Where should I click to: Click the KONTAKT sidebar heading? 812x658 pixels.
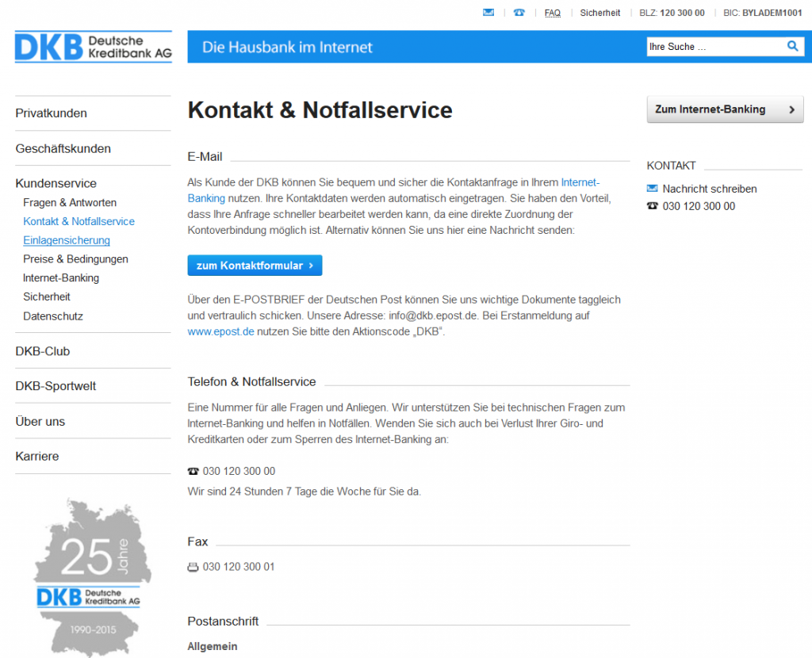(671, 166)
